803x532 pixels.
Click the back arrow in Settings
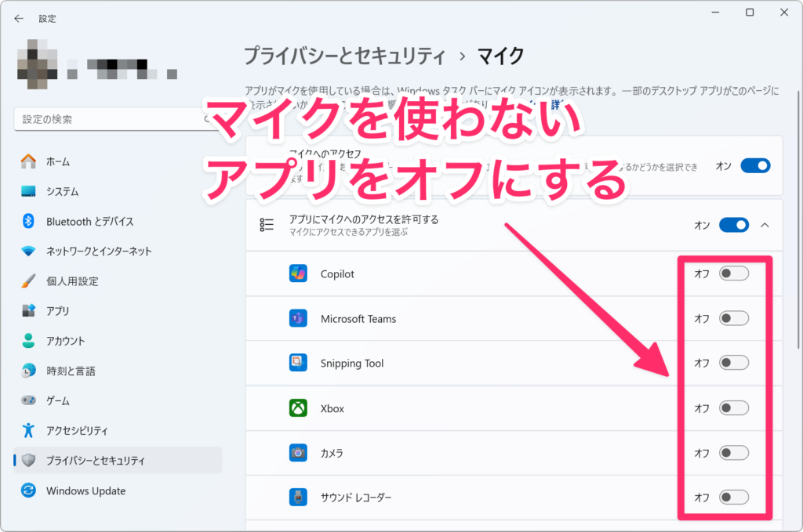[19, 19]
